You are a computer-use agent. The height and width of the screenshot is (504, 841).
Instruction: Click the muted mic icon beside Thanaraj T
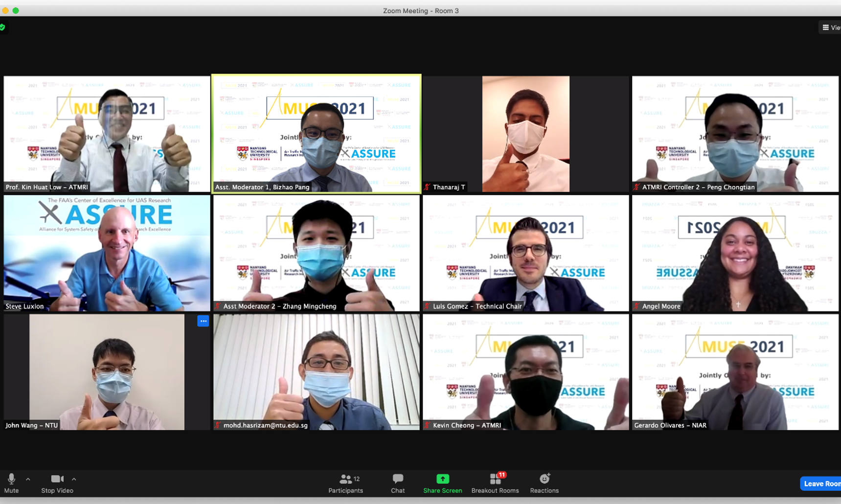pyautogui.click(x=427, y=187)
